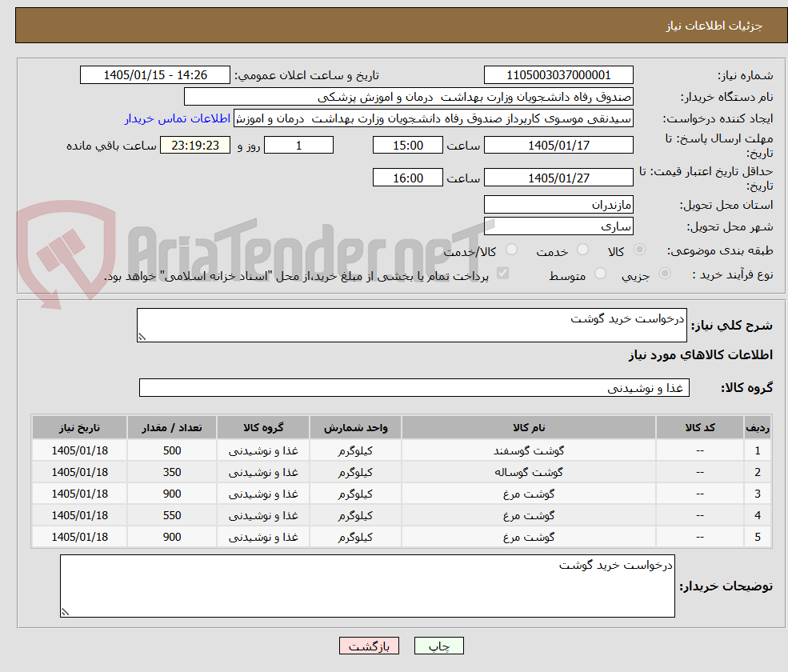Click the ردیف column header
The height and width of the screenshot is (672, 788).
(x=758, y=427)
